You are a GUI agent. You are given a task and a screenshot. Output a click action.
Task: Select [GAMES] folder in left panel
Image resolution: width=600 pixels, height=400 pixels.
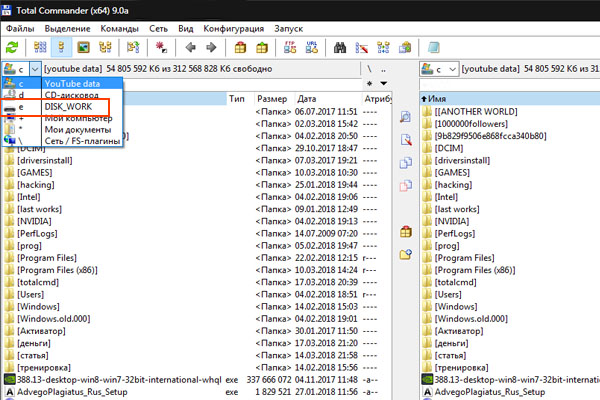pyautogui.click(x=34, y=172)
